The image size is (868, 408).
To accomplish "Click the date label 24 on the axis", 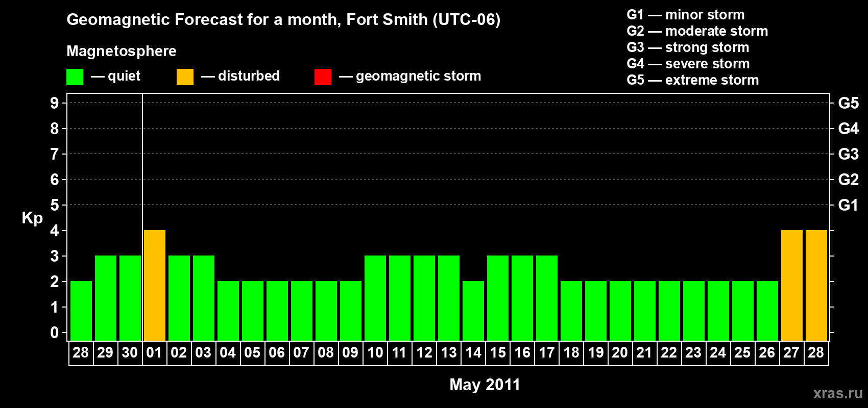I will tap(718, 352).
